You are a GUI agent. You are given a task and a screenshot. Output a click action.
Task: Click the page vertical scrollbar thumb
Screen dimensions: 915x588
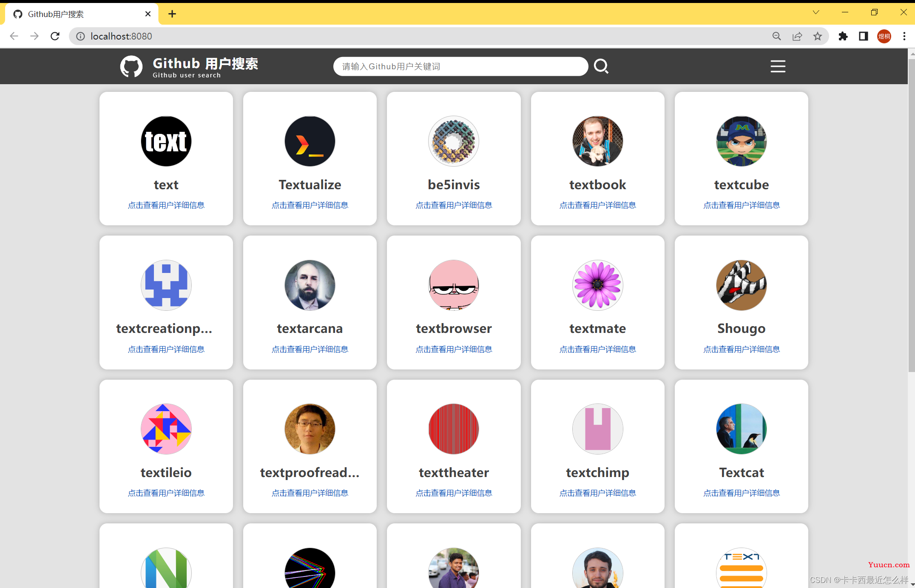[911, 215]
